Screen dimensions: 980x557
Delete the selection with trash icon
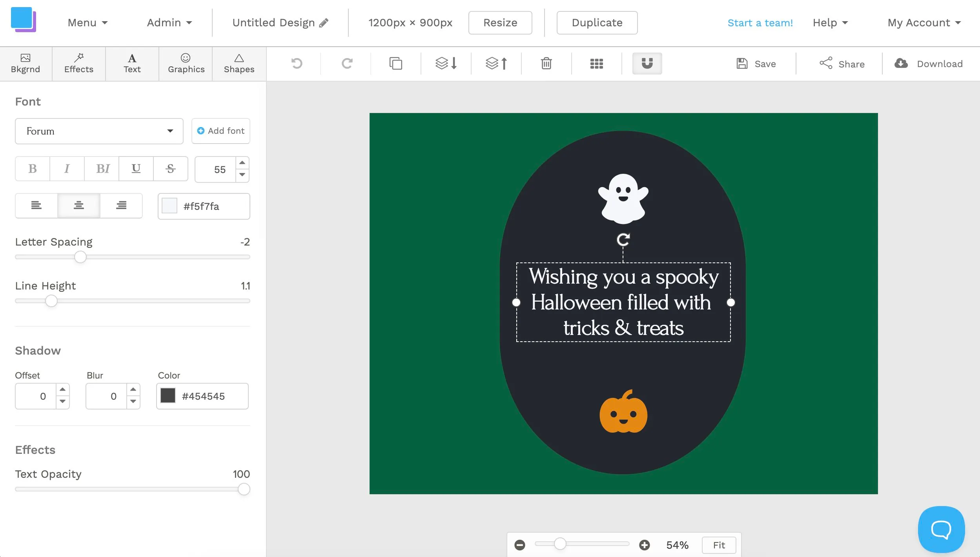point(546,63)
